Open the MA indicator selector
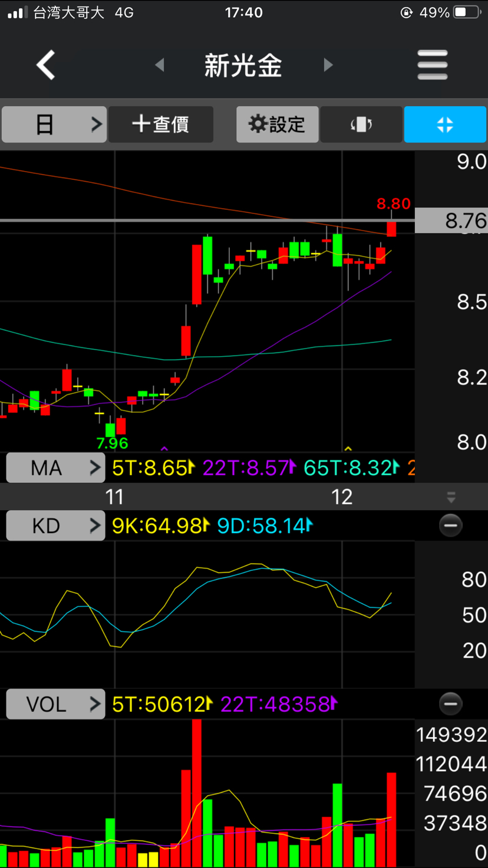This screenshot has height=868, width=488. (55, 468)
